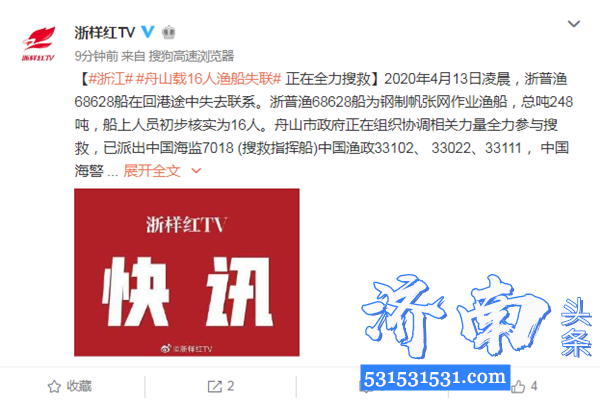Click the Weibo watermark inside the red image
This screenshot has width=600, height=401.
click(186, 349)
